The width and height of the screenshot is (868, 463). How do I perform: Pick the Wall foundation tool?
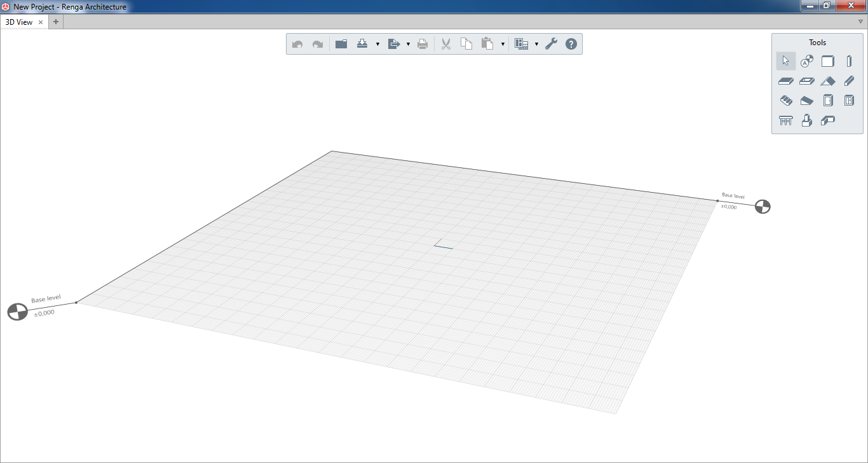tap(828, 120)
